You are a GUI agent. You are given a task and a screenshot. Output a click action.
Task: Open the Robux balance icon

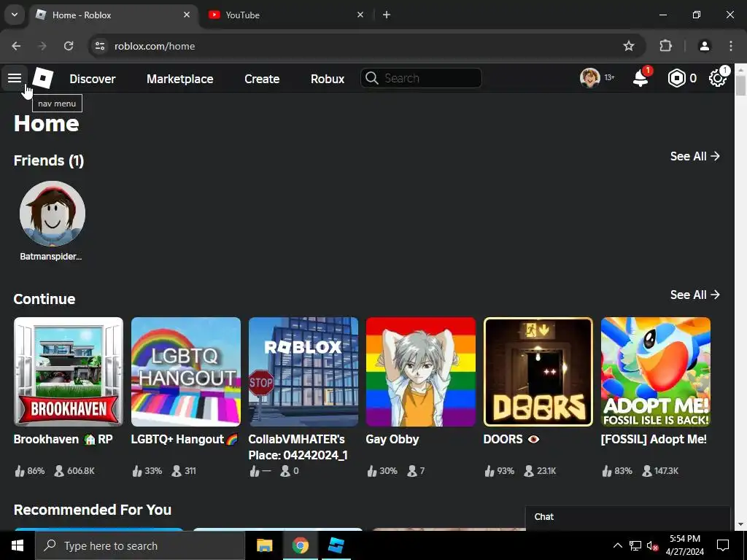676,78
